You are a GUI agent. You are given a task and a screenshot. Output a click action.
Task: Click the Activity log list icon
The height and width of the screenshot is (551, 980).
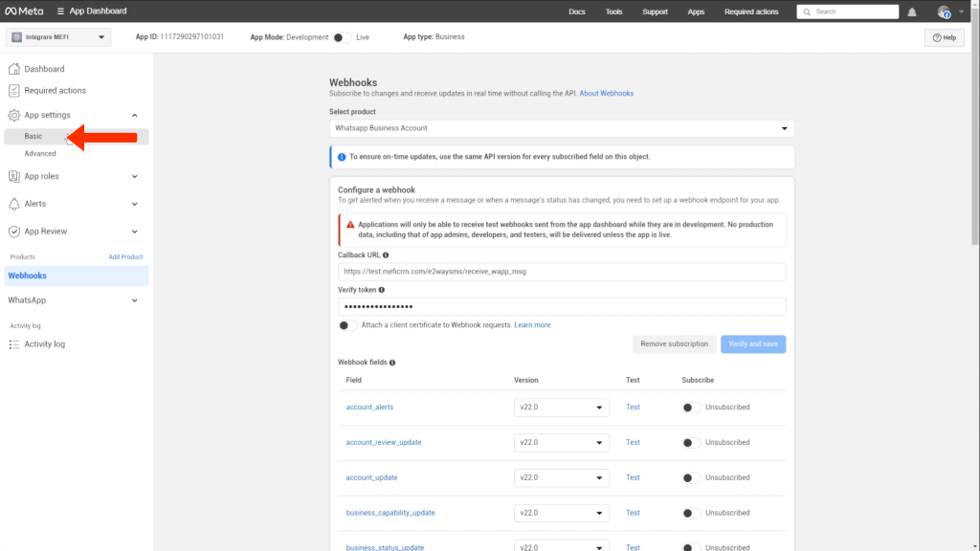[x=13, y=344]
